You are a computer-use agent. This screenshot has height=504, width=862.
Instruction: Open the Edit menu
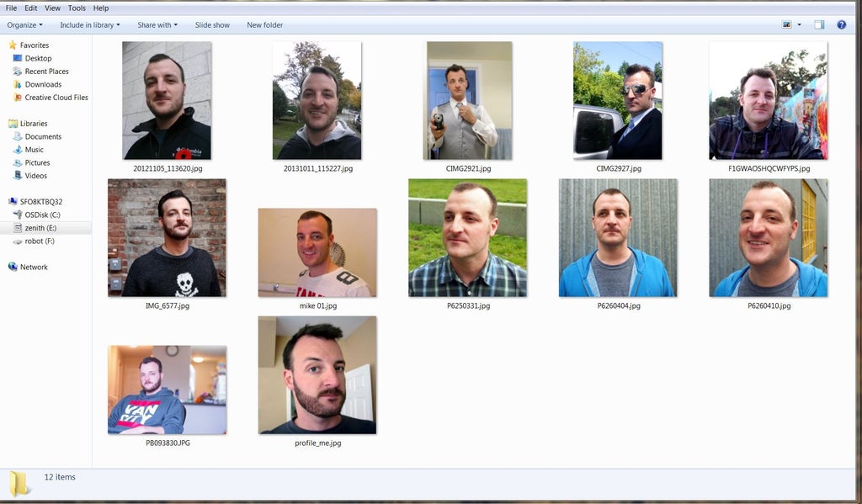pos(31,8)
